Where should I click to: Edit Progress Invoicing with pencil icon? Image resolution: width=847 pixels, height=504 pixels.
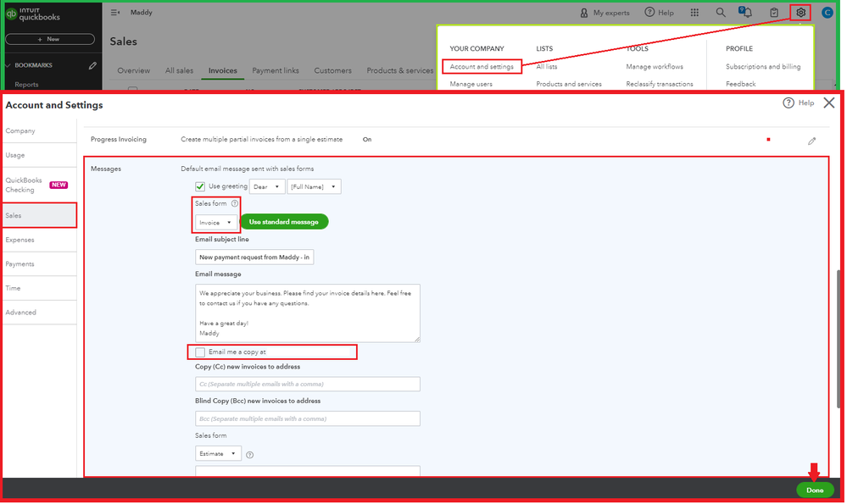point(811,141)
